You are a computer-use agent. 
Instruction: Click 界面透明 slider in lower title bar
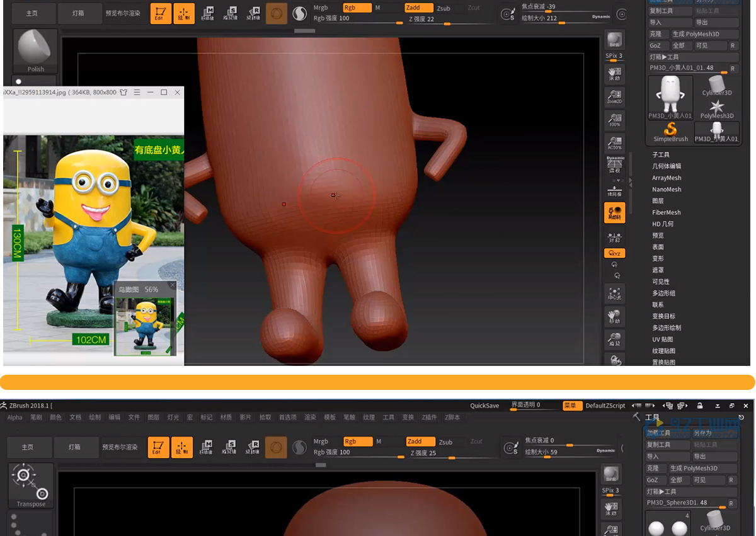[534, 406]
